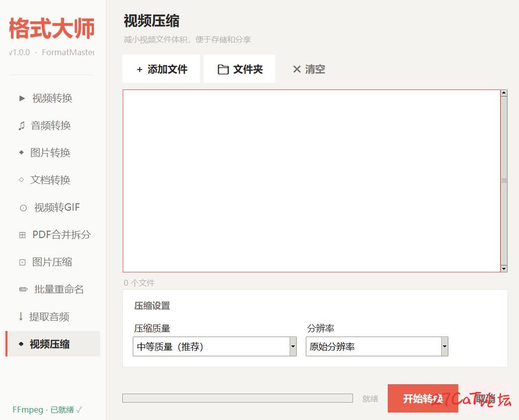
Task: Click the circle icon beside 视频转GIF
Action: (x=23, y=208)
